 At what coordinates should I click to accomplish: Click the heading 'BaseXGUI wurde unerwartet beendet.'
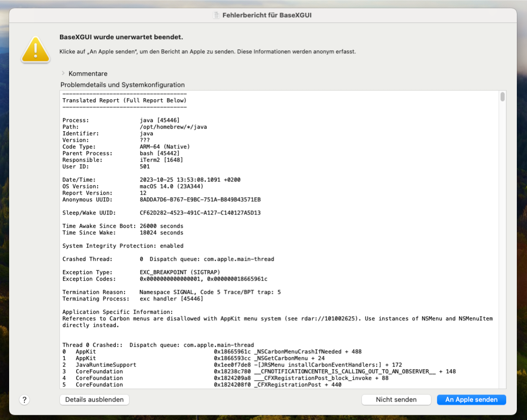coord(121,37)
